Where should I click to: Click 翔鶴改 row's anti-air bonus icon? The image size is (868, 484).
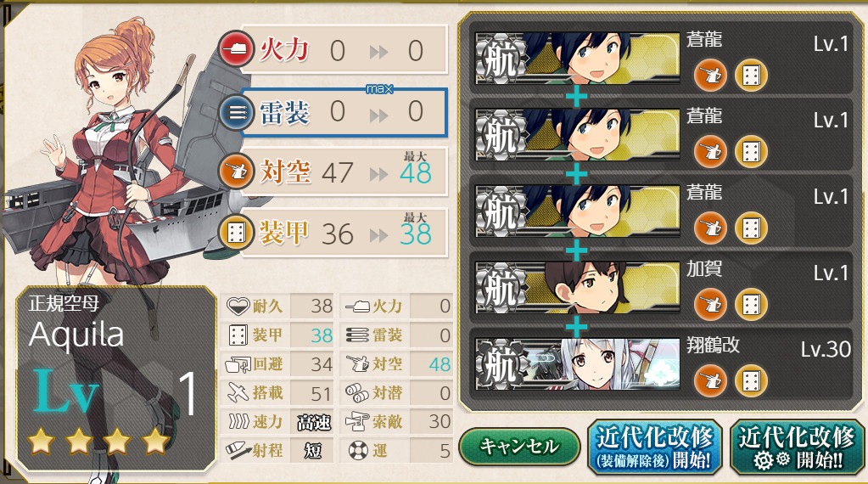(x=711, y=380)
